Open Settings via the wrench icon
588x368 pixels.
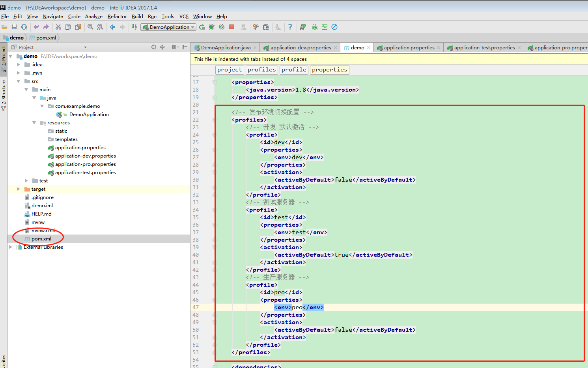click(256, 27)
